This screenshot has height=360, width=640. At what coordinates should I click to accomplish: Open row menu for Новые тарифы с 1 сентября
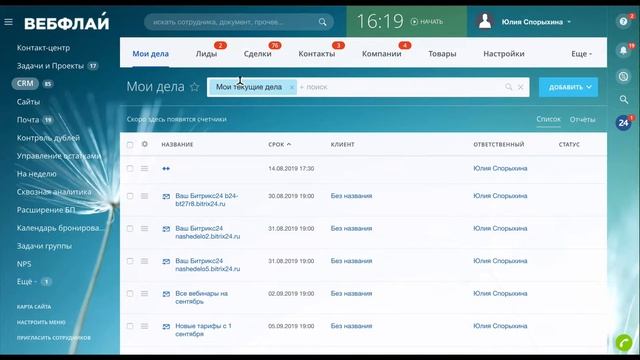[144, 326]
